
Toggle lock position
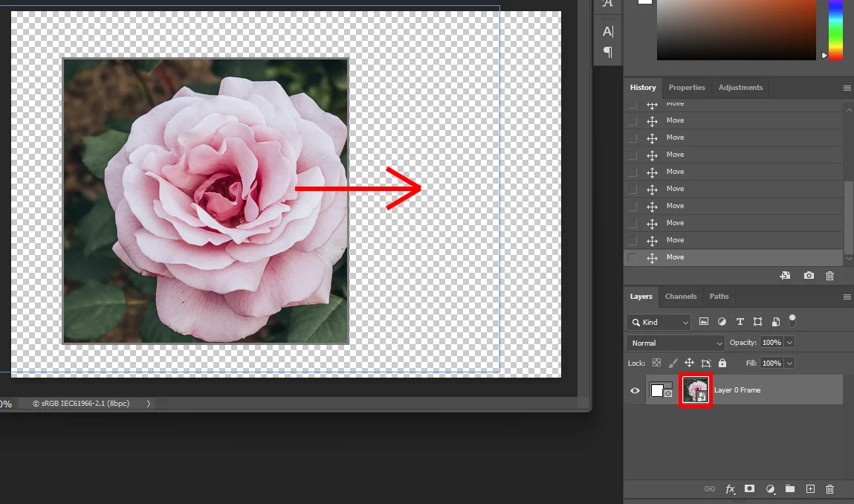click(x=689, y=363)
